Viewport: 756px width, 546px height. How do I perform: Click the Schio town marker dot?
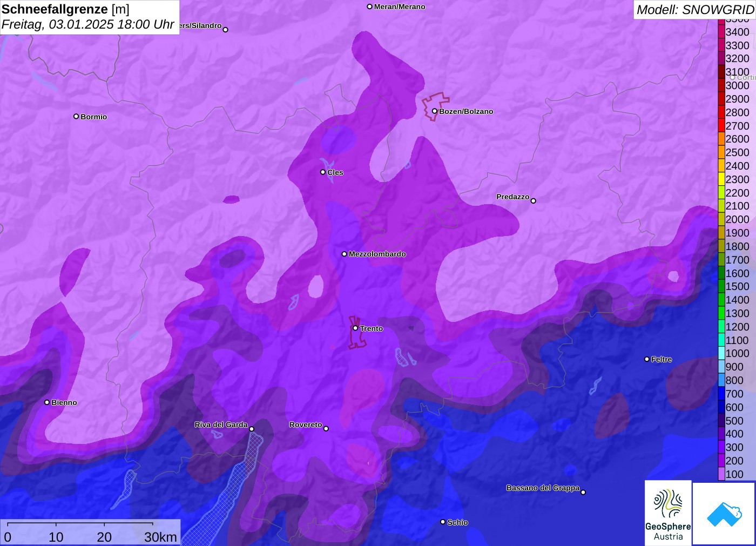click(x=443, y=522)
